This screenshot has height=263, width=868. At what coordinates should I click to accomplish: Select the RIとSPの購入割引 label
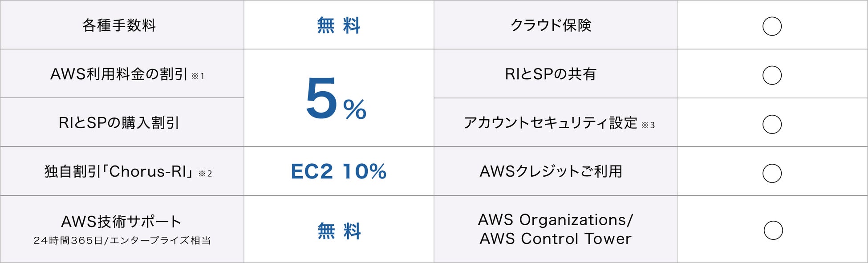coord(119,123)
